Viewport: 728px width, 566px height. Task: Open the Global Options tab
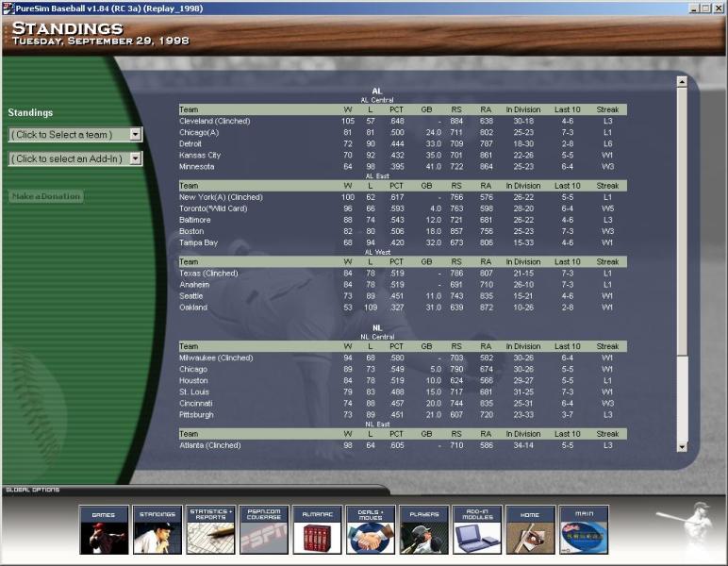coord(32,490)
